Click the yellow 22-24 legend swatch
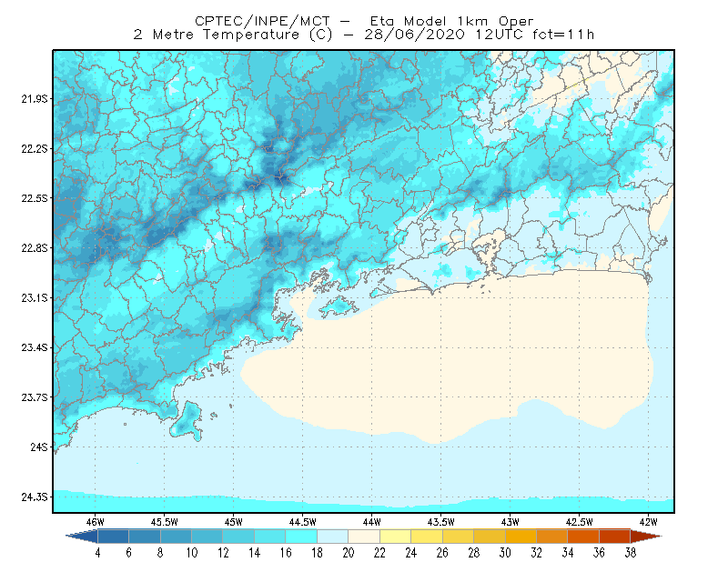The width and height of the screenshot is (728, 562). [396, 537]
